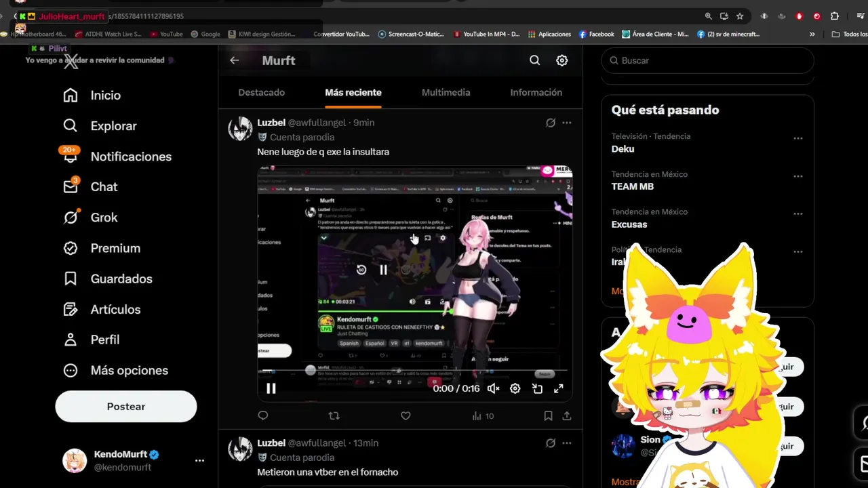Screen dimensions: 868x488
Task: Open the options dots for Excusas trend
Action: (x=798, y=214)
